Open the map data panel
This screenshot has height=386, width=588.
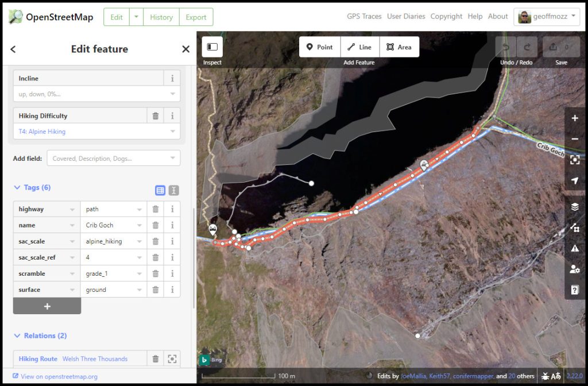click(x=575, y=227)
